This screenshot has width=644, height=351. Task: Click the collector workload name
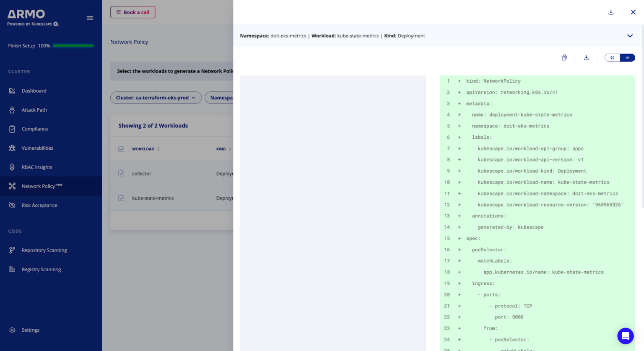[142, 174]
